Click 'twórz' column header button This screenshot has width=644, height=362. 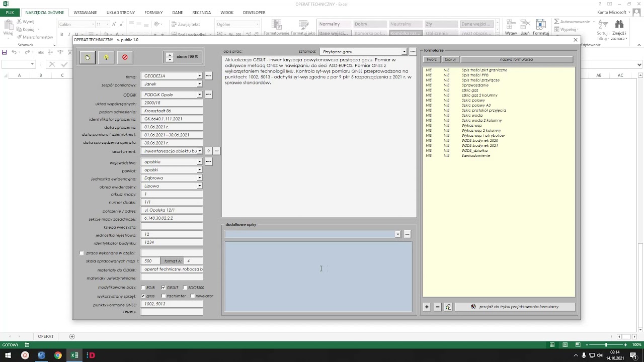(x=432, y=59)
